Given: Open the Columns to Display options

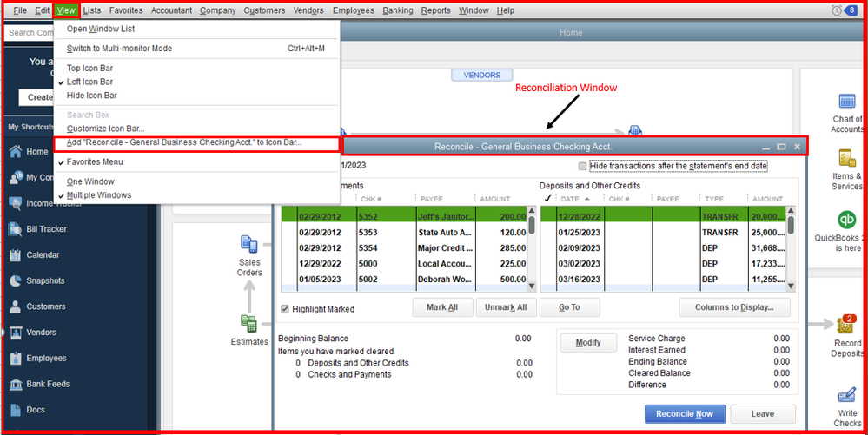Looking at the screenshot, I should [x=734, y=307].
